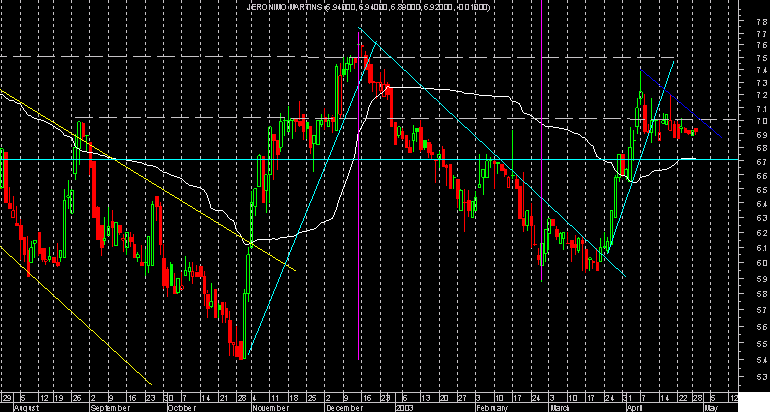Select the April month label
The width and height of the screenshot is (770, 412).
pos(634,408)
